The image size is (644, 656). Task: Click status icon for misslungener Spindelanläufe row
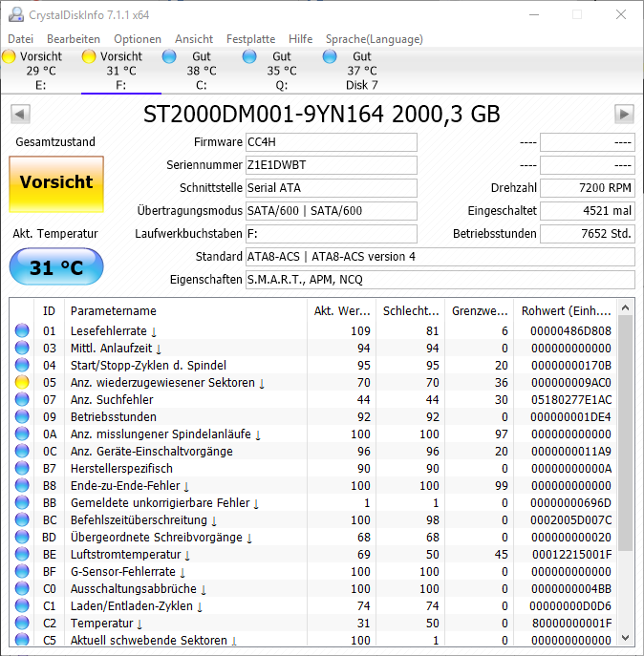click(x=22, y=434)
